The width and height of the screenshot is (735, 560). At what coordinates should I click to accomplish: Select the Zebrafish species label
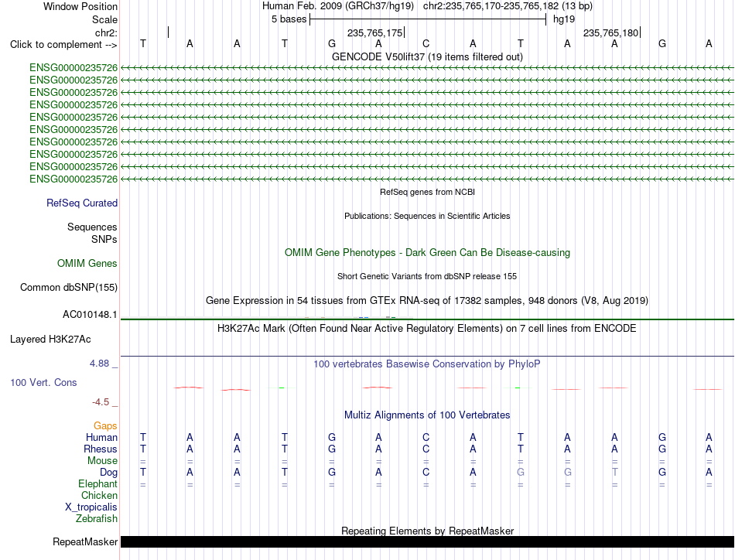tap(97, 519)
